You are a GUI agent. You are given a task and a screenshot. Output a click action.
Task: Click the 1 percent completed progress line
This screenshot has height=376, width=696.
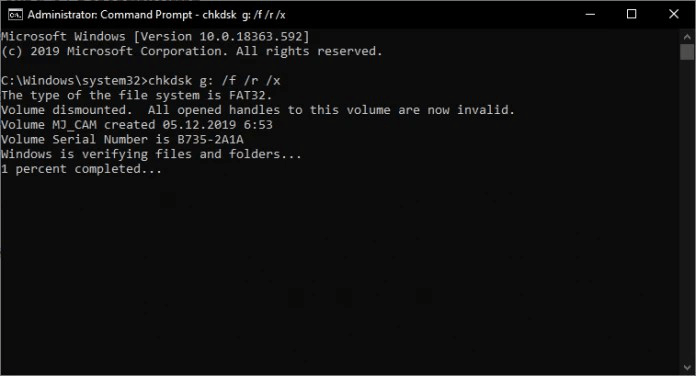(81, 169)
